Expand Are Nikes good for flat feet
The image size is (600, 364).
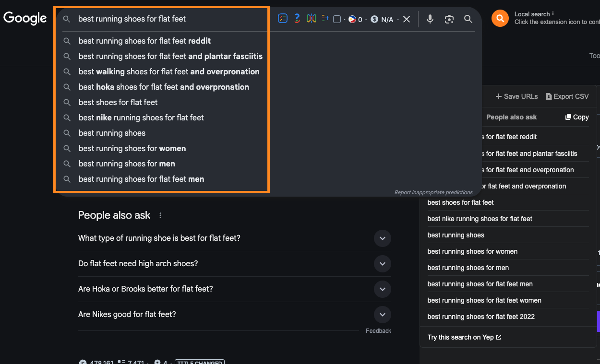[x=235, y=315]
